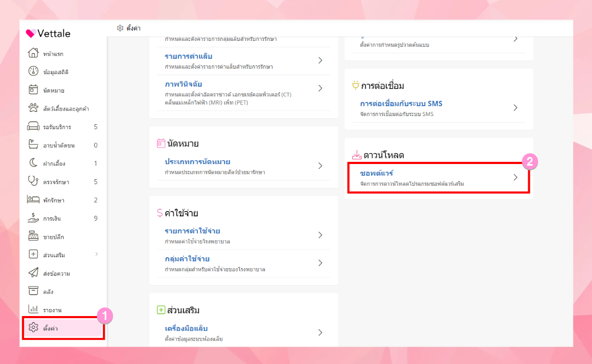Open the อาบน้ำตัดขน bathtub icon
The width and height of the screenshot is (592, 364).
[33, 144]
